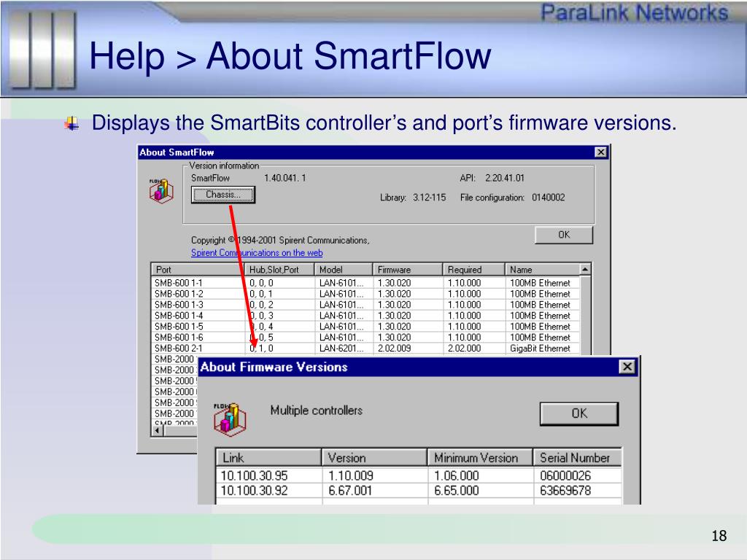Click the SmartFlow icon in Firmware Versions dialog
The height and width of the screenshot is (560, 747).
[x=230, y=419]
